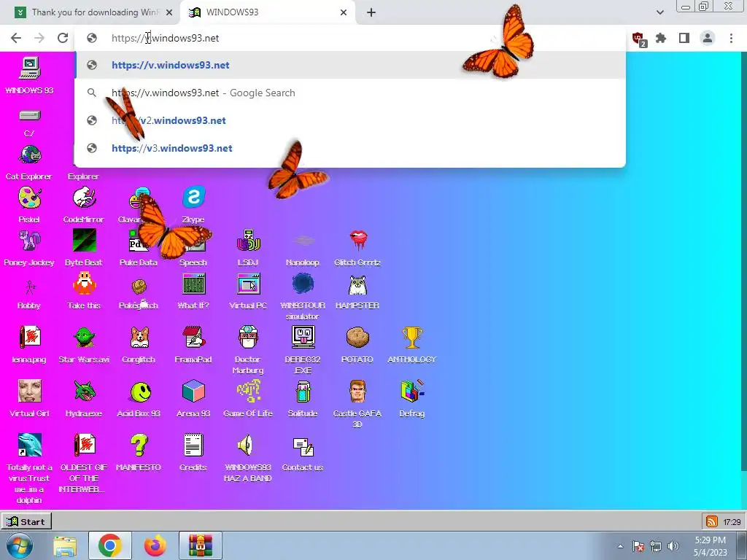747x560 pixels.
Task: Open ANTHOLOGY trophy icon
Action: click(x=412, y=338)
